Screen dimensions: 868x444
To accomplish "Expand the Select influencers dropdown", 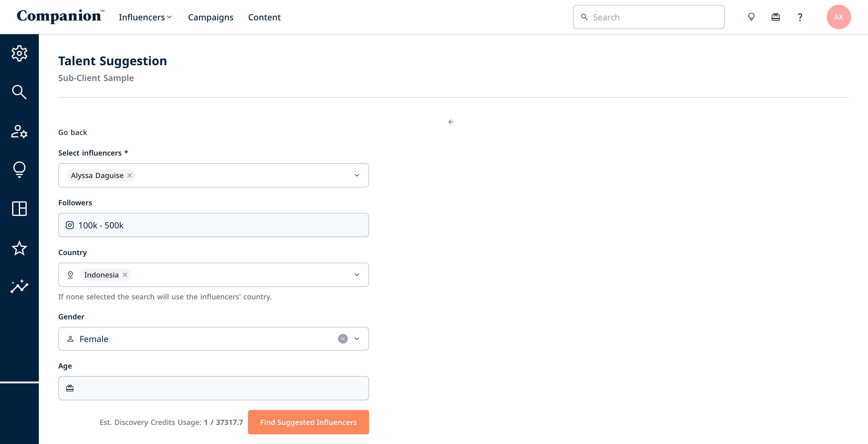I will pyautogui.click(x=357, y=175).
